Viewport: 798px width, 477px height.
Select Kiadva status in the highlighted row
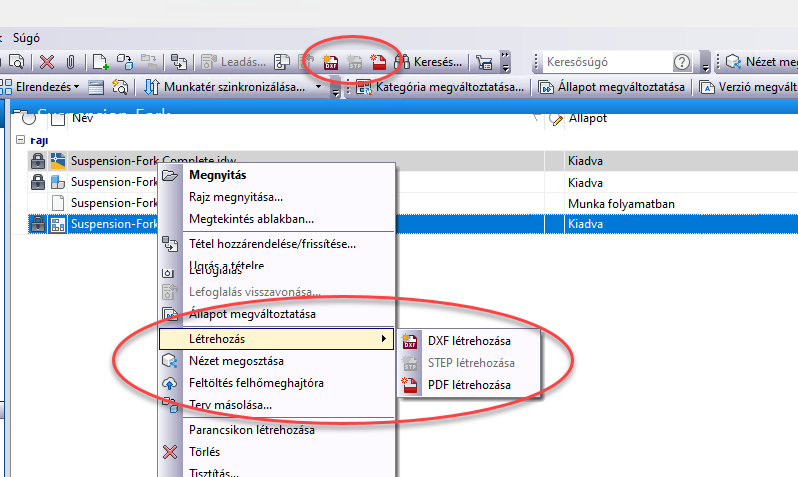(x=585, y=224)
